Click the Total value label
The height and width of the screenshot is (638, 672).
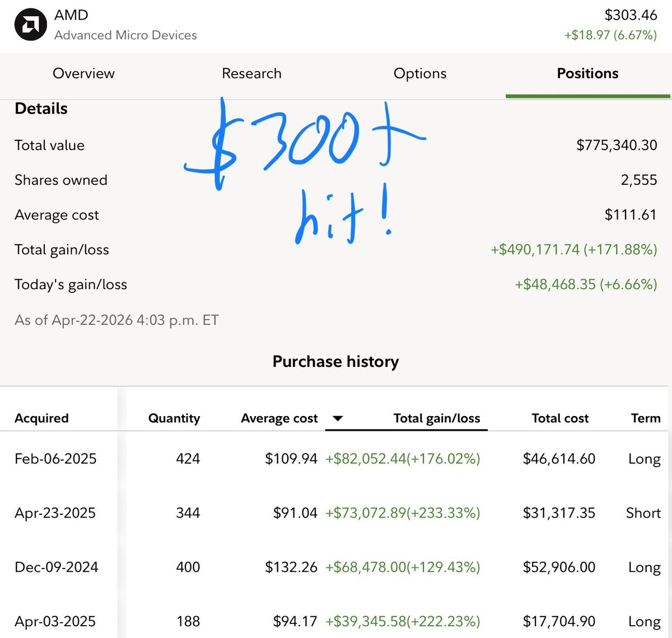tap(49, 145)
